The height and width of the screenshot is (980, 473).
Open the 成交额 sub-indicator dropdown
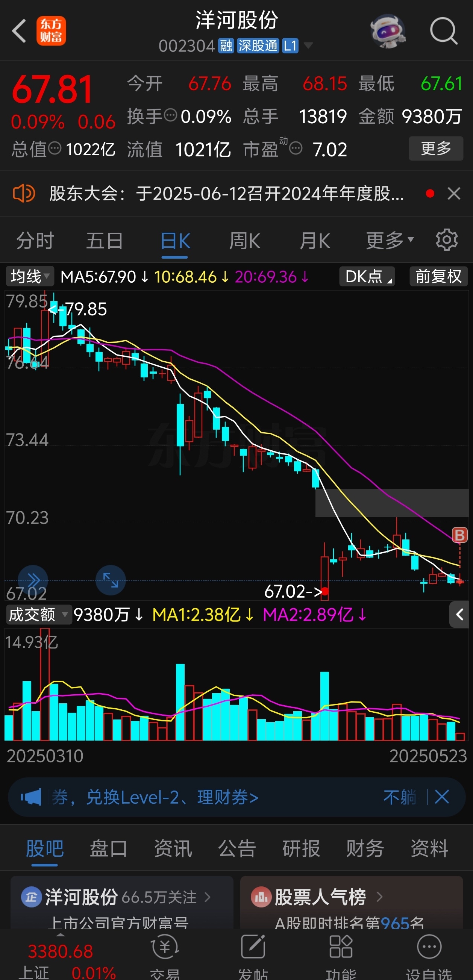(39, 615)
